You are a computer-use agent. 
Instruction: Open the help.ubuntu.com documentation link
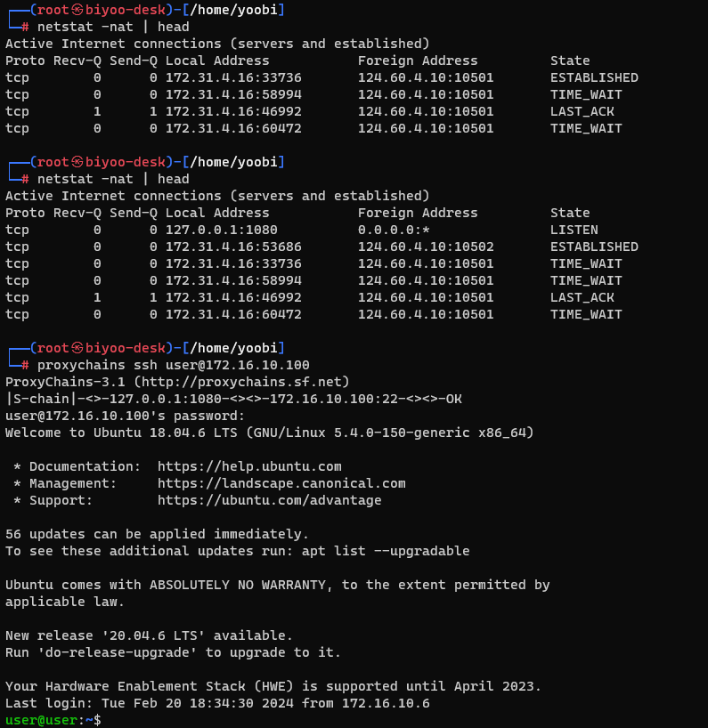(249, 466)
